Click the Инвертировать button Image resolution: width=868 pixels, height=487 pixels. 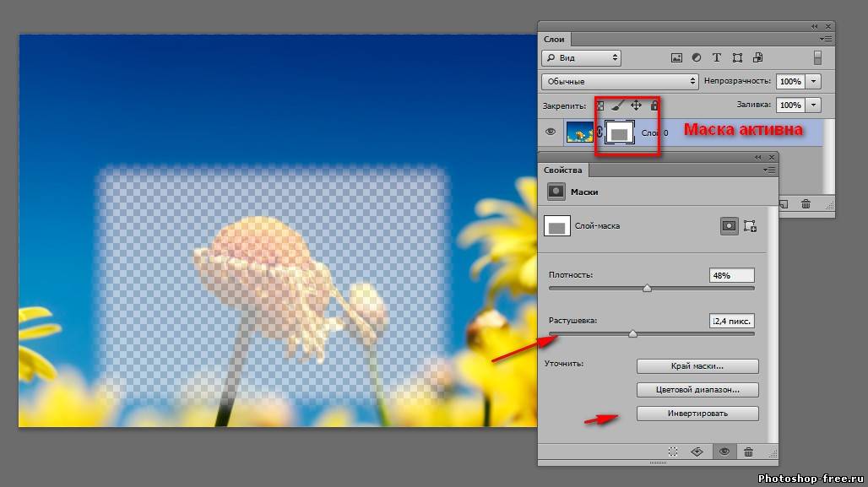coord(697,414)
